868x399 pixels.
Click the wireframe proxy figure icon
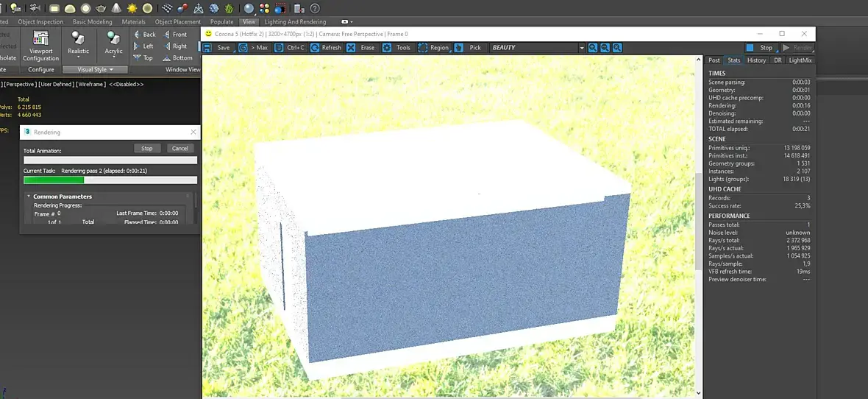click(198, 8)
